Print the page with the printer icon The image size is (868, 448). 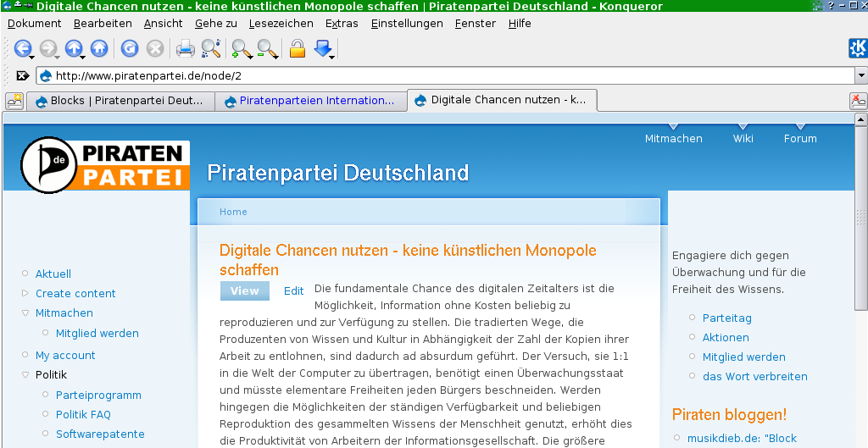(185, 49)
